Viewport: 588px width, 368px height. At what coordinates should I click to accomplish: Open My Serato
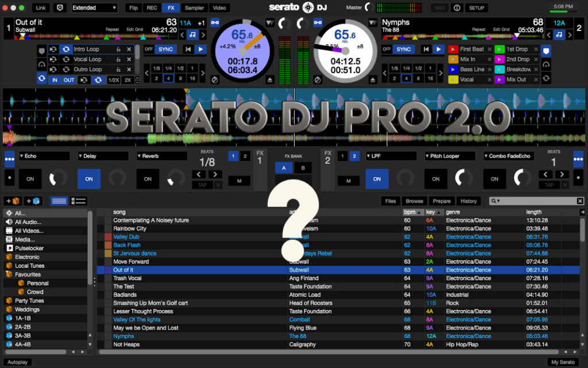pyautogui.click(x=563, y=362)
